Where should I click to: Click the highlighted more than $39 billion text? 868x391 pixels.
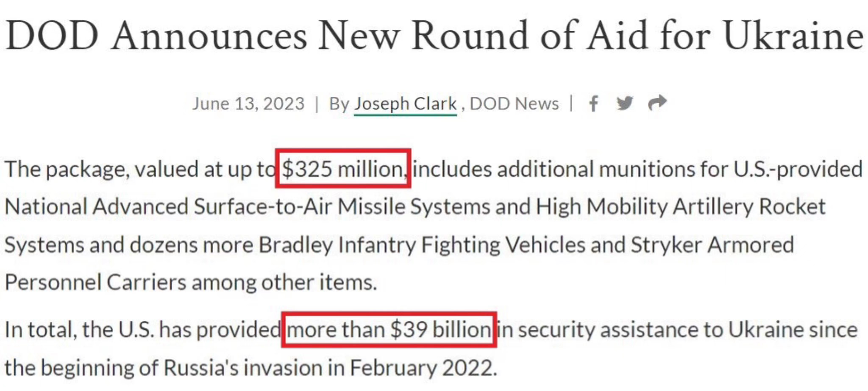pos(388,330)
